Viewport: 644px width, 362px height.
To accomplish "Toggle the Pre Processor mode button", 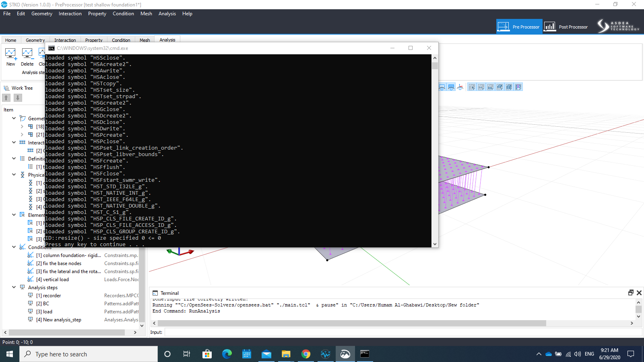I will (519, 26).
